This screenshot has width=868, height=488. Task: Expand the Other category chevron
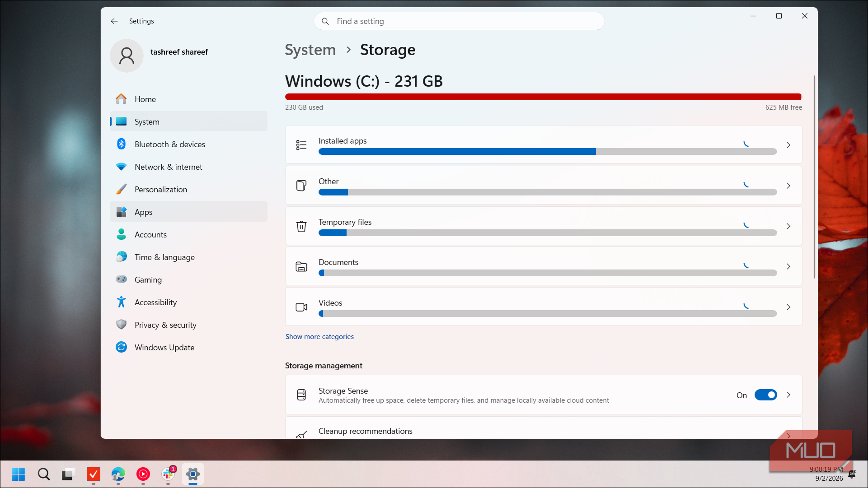[x=788, y=186]
